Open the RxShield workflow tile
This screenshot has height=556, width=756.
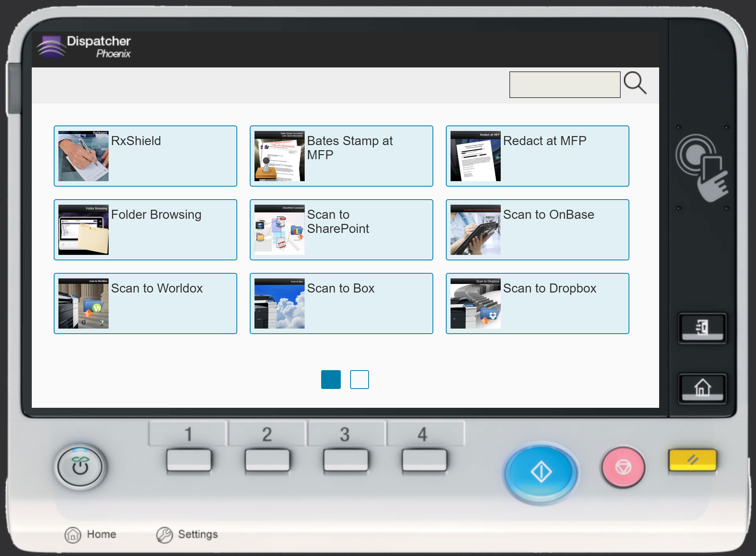(145, 156)
